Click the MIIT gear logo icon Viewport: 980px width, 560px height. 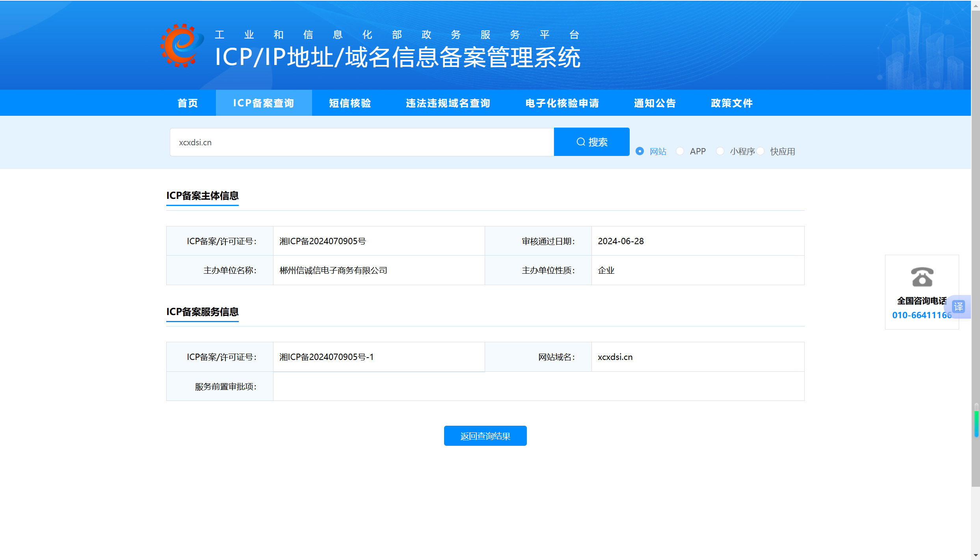pyautogui.click(x=182, y=45)
